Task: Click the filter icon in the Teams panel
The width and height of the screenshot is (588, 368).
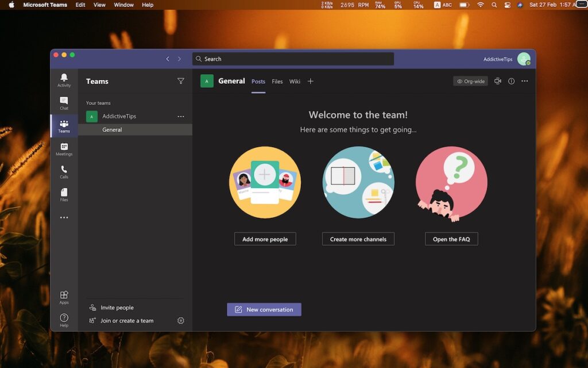Action: [181, 81]
